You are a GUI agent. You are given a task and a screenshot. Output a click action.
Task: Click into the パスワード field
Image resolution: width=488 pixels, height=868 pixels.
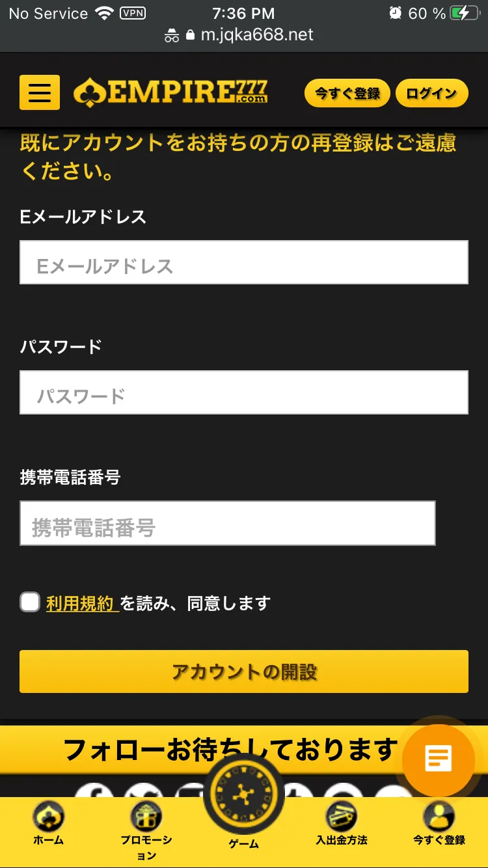coord(244,393)
